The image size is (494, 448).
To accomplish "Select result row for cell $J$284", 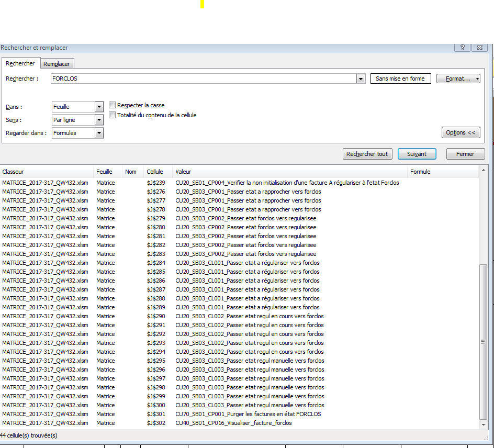I will tap(240, 263).
